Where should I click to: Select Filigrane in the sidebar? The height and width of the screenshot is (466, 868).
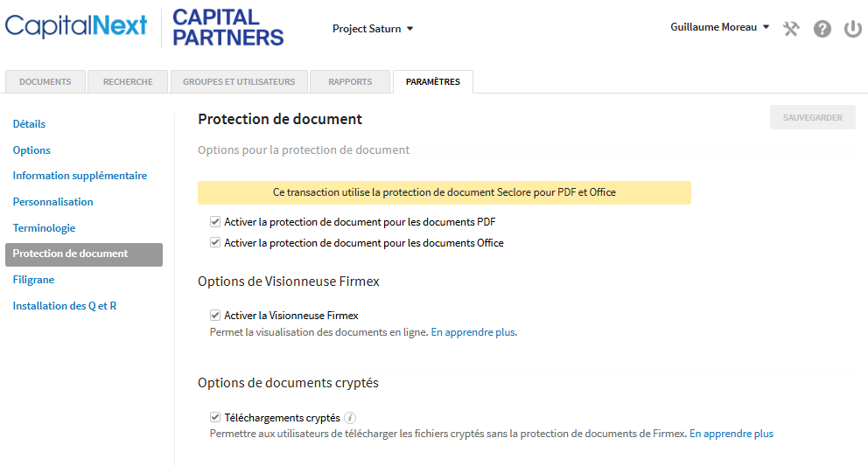(34, 280)
